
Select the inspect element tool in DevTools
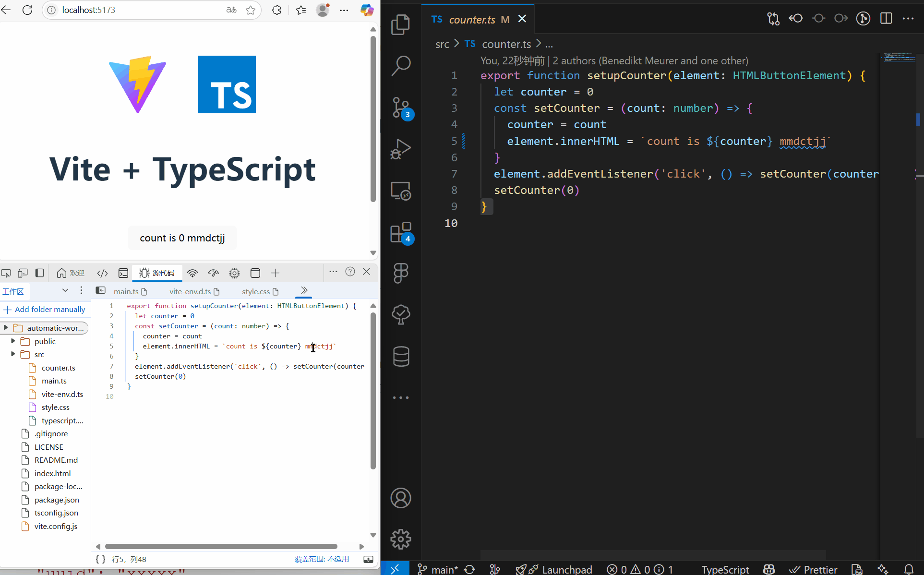(6, 273)
